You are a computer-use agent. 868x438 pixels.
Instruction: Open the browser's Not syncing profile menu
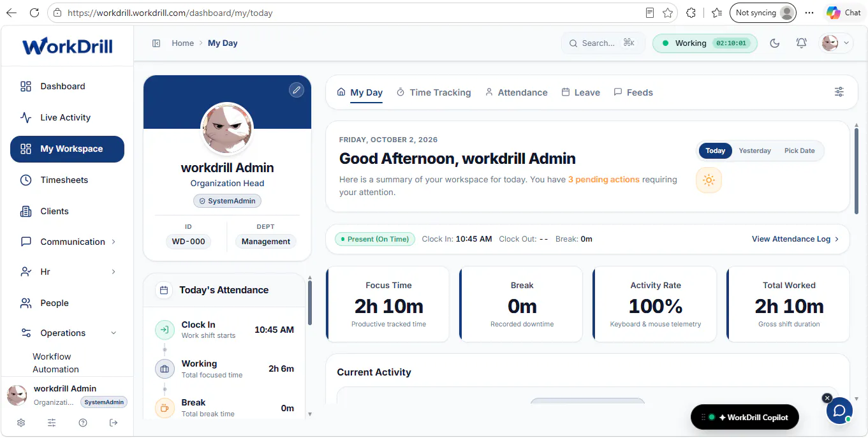764,13
